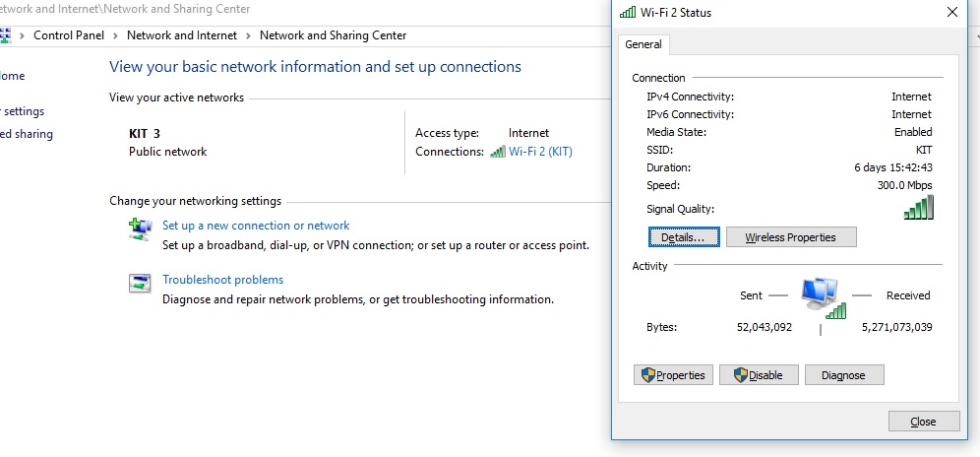The height and width of the screenshot is (457, 980).
Task: Close the Wi-Fi 2 Status dialog with Close button
Action: pyautogui.click(x=923, y=422)
